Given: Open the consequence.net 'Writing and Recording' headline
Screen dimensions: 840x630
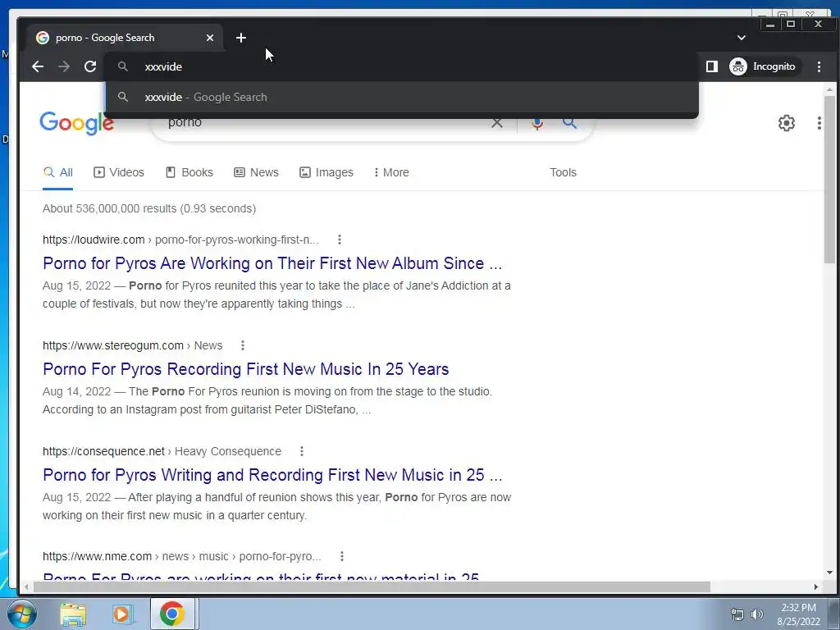Looking at the screenshot, I should (272, 475).
